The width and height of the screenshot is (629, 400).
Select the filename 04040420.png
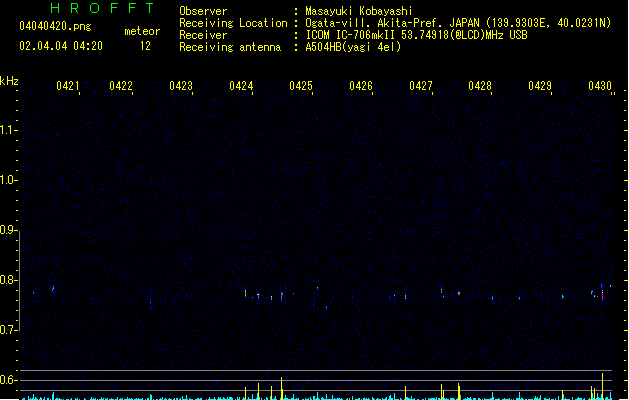pos(55,26)
